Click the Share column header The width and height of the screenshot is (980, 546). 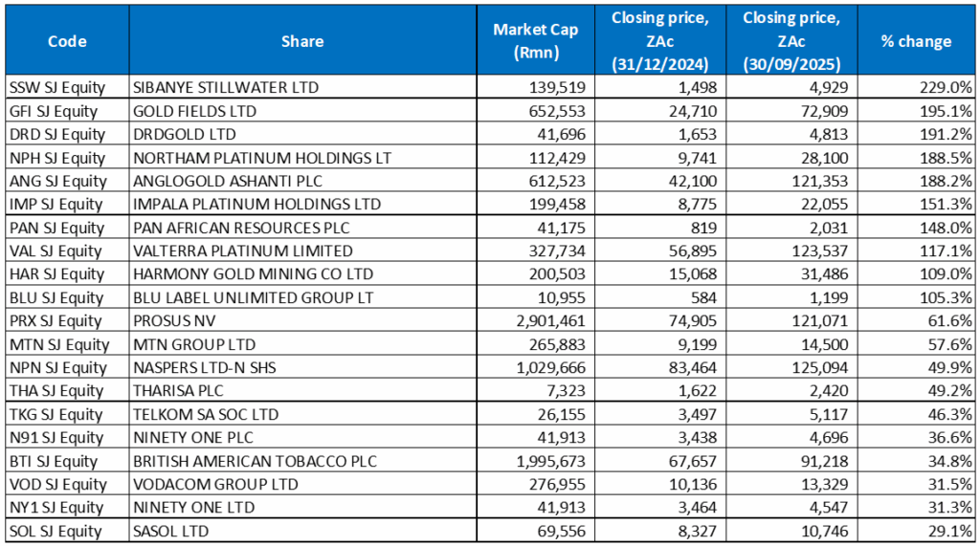(302, 41)
